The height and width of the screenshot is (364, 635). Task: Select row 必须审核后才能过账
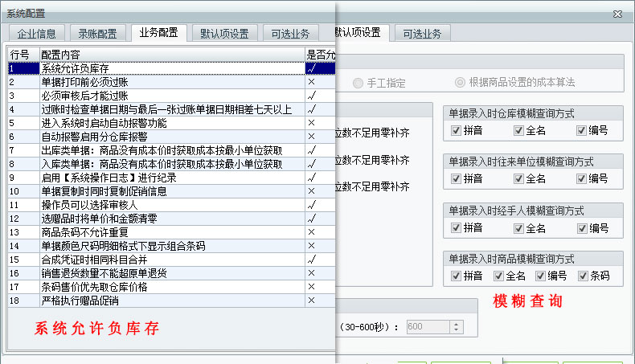(172, 96)
